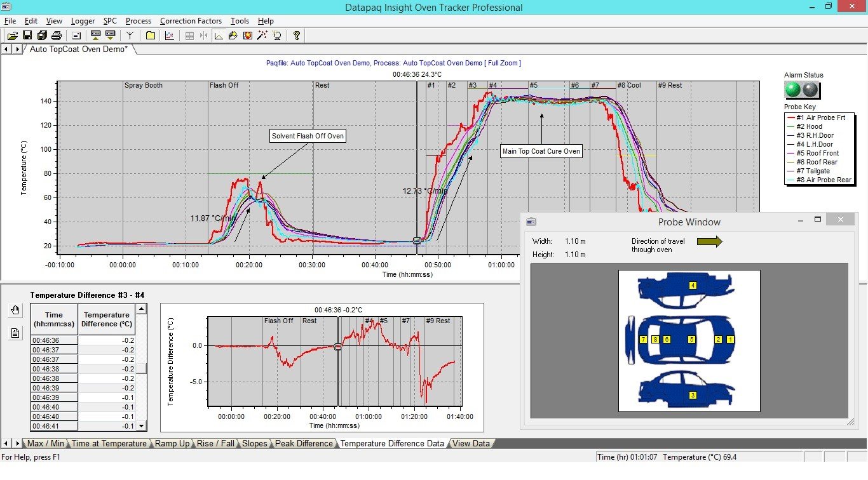Click the Main Top Coat Cure Oven label
This screenshot has height=480, width=868.
541,151
